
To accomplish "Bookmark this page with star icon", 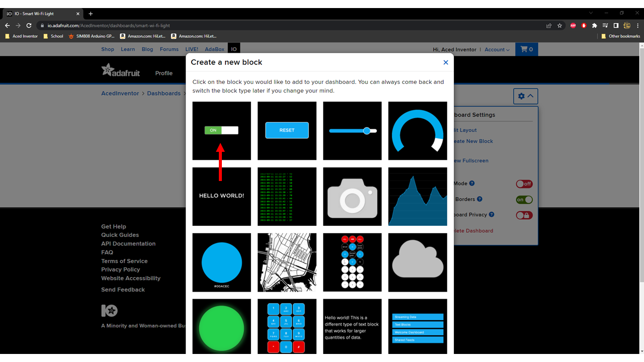I will pyautogui.click(x=559, y=26).
